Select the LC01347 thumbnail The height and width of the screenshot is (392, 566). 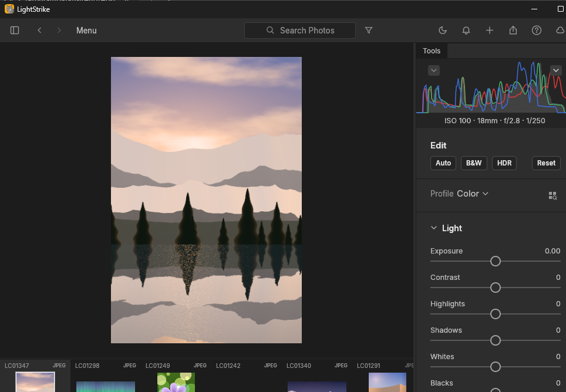(x=35, y=382)
